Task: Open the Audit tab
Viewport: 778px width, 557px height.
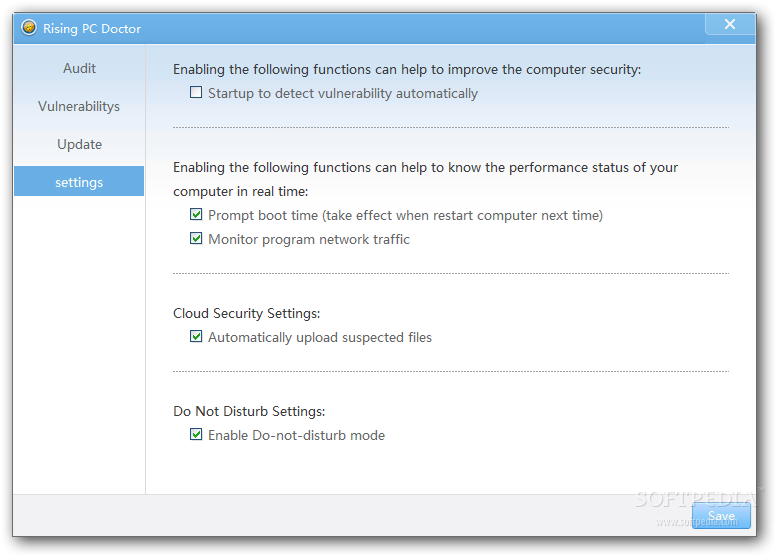Action: (x=79, y=68)
